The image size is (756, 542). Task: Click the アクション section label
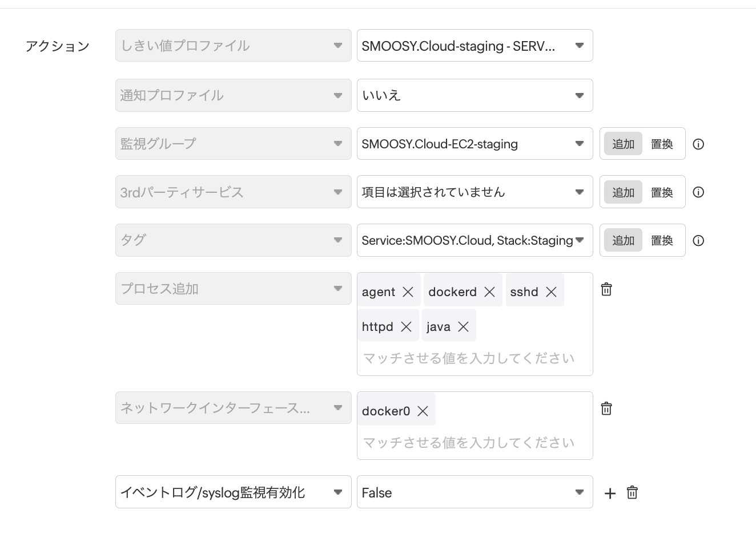click(x=57, y=46)
